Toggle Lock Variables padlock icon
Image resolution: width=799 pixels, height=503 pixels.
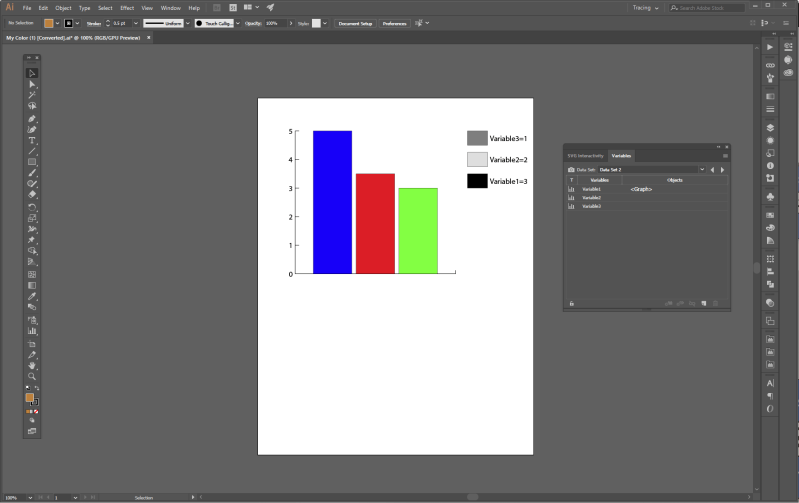tap(572, 303)
